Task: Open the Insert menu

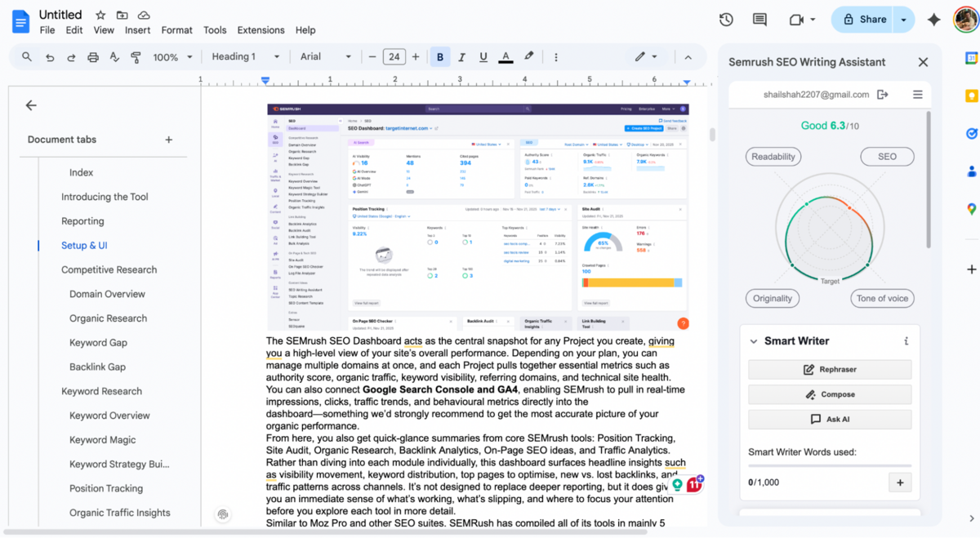Action: tap(137, 30)
